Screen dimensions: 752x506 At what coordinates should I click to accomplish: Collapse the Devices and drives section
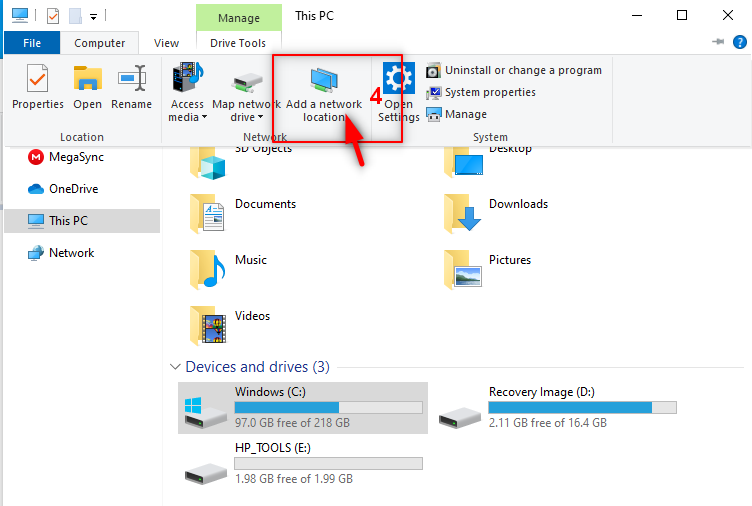(x=175, y=367)
